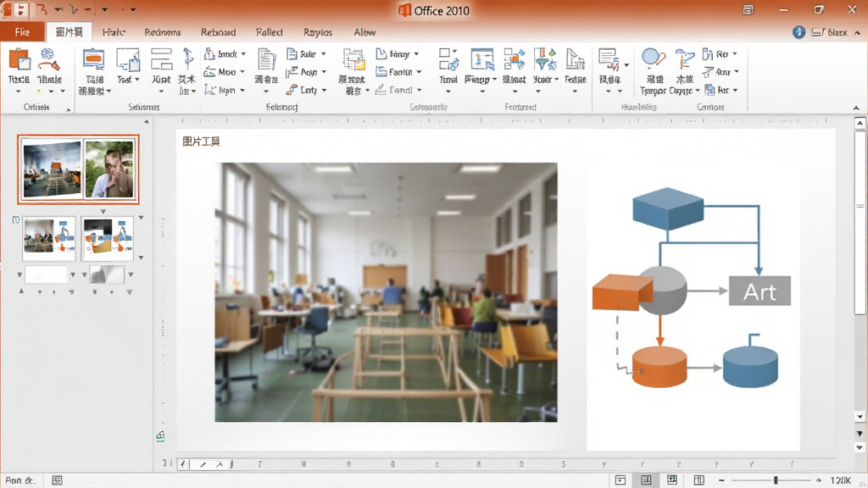Switch to the fourth status bar view button
The height and width of the screenshot is (488, 868).
click(x=699, y=480)
